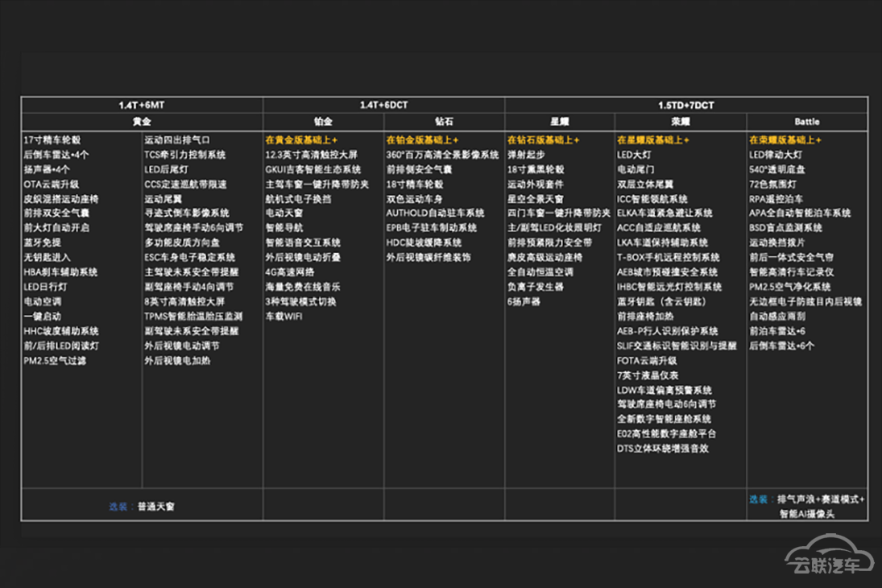882x588 pixels.
Task: Click the "AUTOHOLD自动驻车系统" entry
Action: [435, 213]
